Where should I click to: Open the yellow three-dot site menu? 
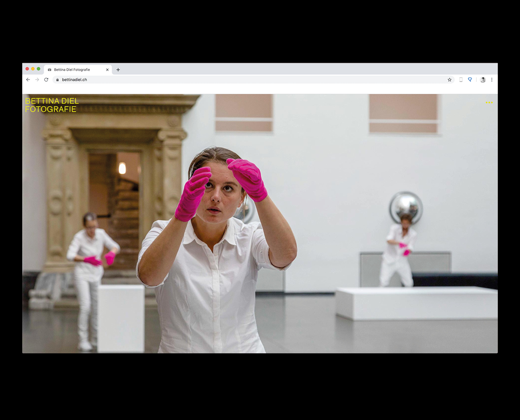[x=489, y=103]
